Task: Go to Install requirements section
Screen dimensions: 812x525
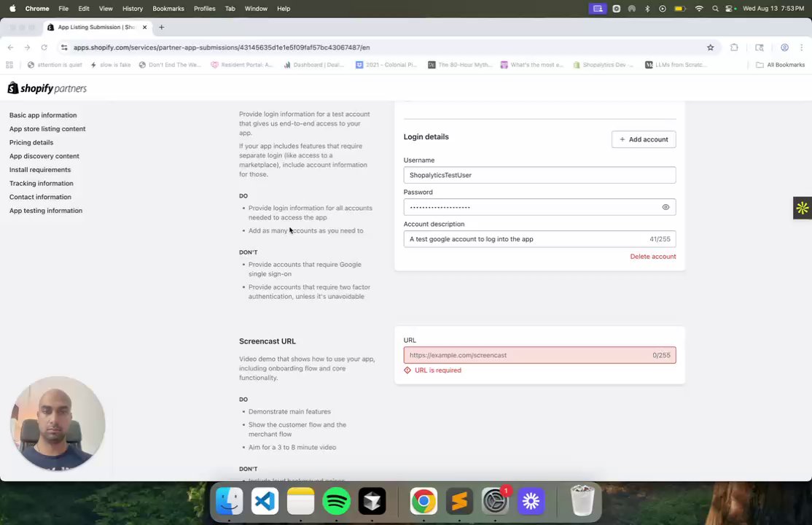Action: point(40,169)
